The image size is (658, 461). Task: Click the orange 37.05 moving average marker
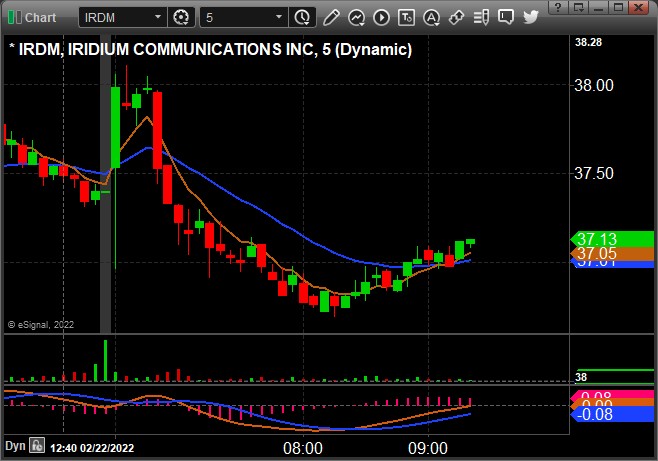tap(612, 253)
